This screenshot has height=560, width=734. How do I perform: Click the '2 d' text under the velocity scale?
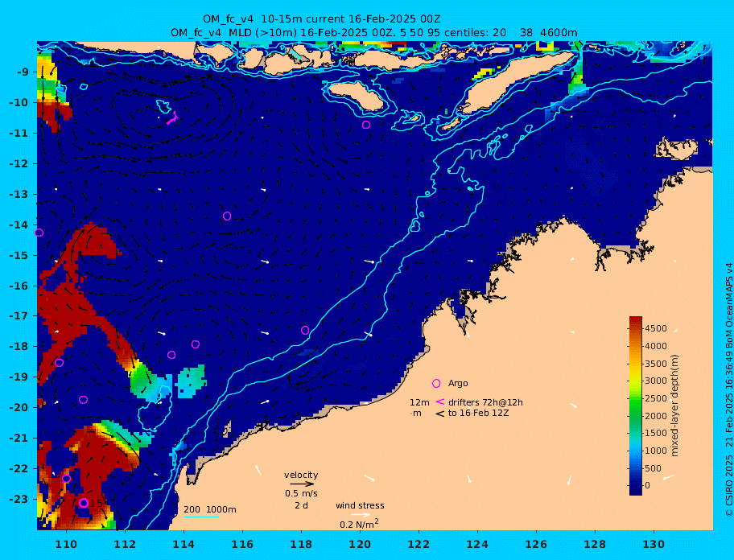pyautogui.click(x=301, y=506)
